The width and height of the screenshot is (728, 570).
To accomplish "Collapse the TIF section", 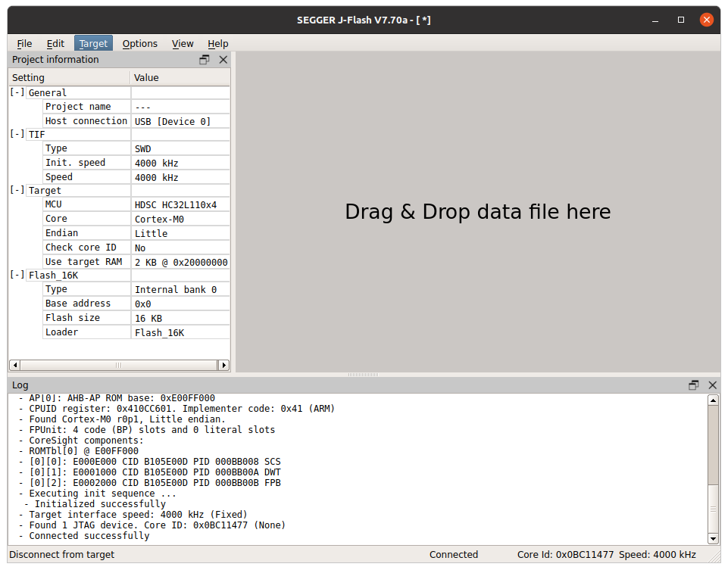I will tap(17, 134).
